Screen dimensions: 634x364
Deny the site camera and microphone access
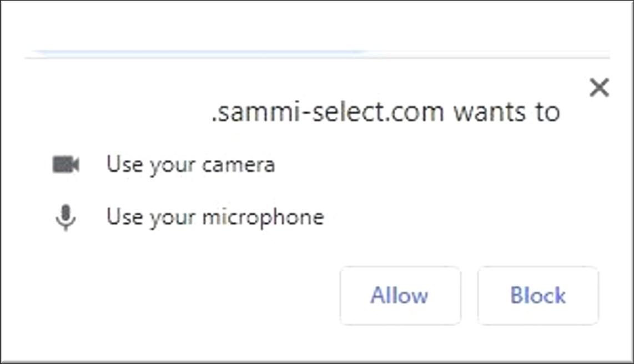(537, 295)
